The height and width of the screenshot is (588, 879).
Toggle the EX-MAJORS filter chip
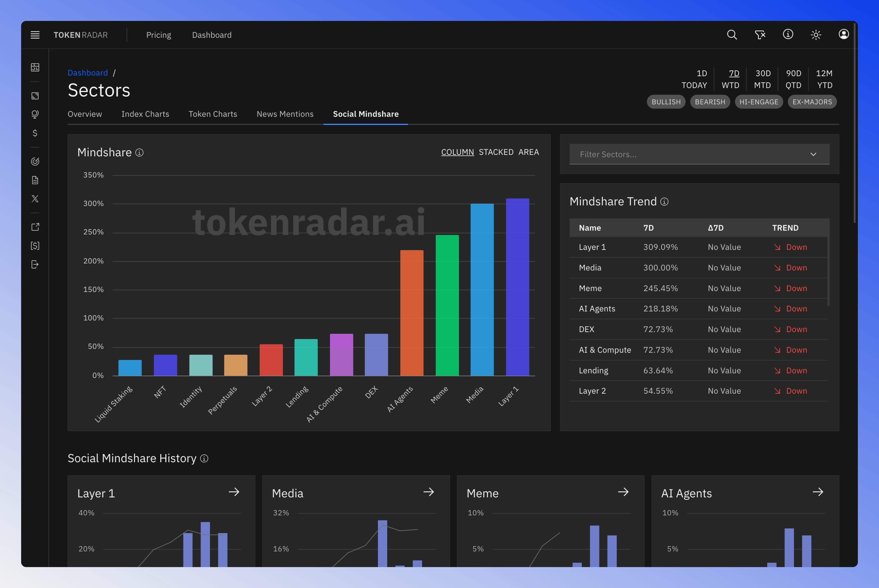coord(812,102)
